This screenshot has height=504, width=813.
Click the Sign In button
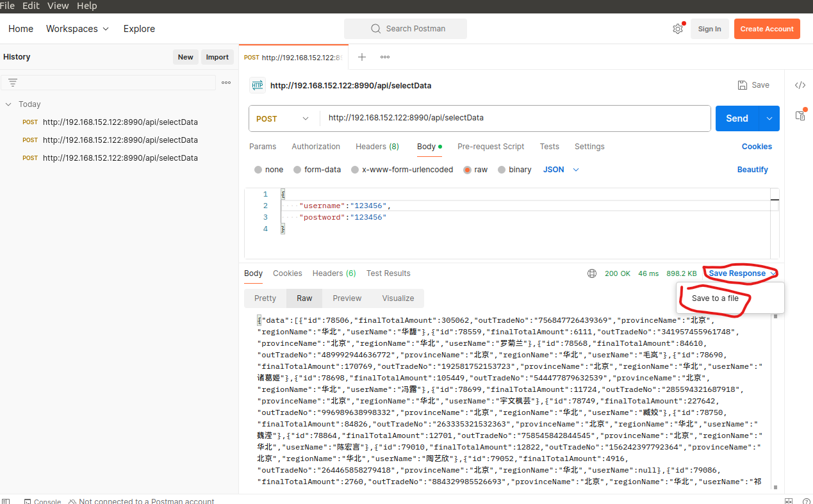coord(709,29)
